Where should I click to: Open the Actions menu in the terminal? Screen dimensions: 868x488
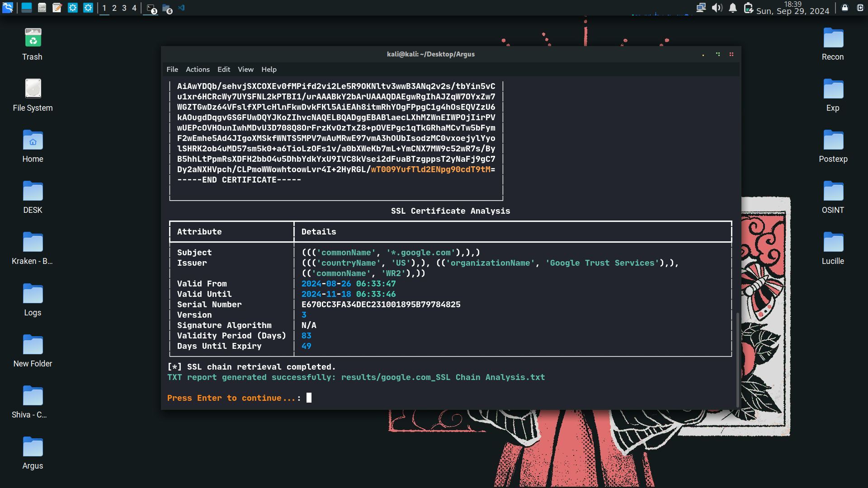(198, 69)
